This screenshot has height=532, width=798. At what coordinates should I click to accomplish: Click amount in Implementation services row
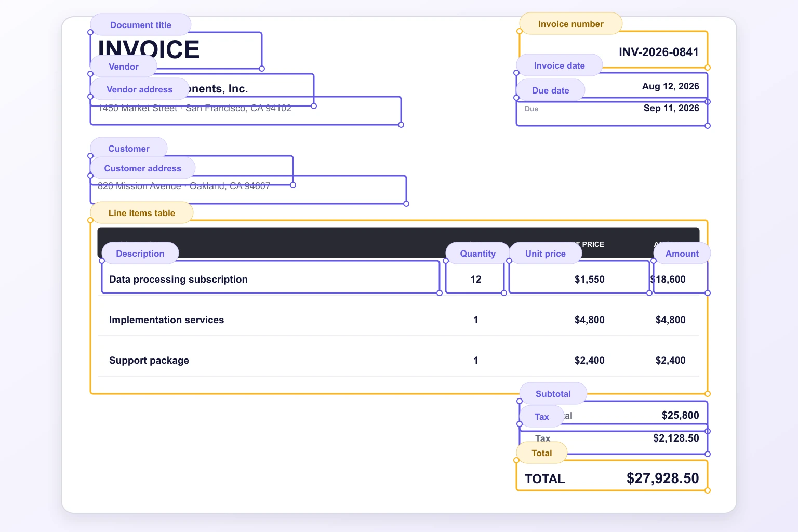(x=671, y=320)
